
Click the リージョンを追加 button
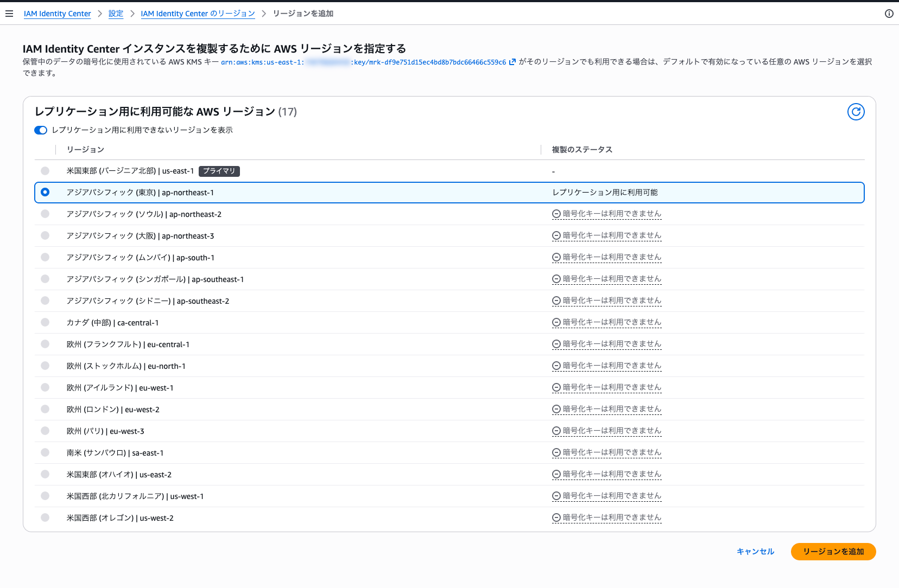833,552
